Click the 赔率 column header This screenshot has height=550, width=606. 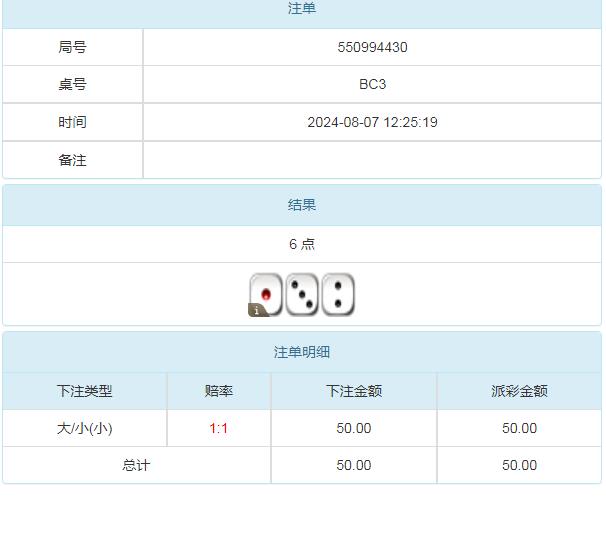(x=219, y=391)
